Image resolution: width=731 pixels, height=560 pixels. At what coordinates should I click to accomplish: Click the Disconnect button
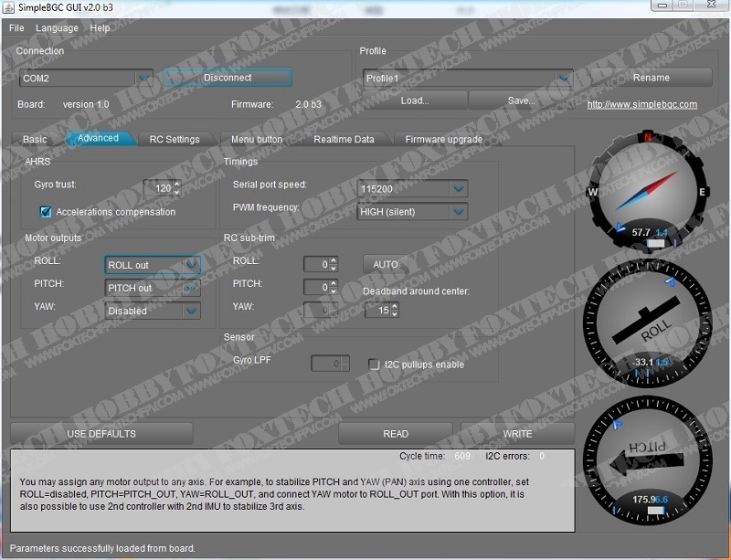tap(228, 78)
